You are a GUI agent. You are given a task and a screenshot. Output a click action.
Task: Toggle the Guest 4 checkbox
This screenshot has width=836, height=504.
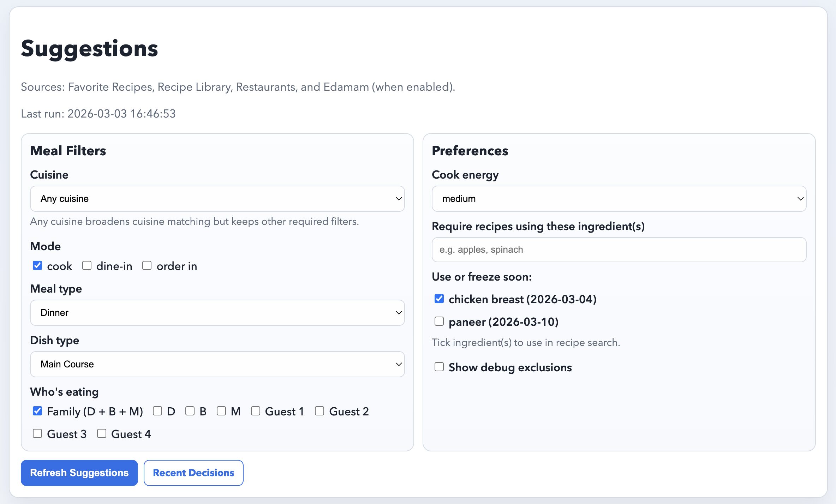[x=102, y=434]
